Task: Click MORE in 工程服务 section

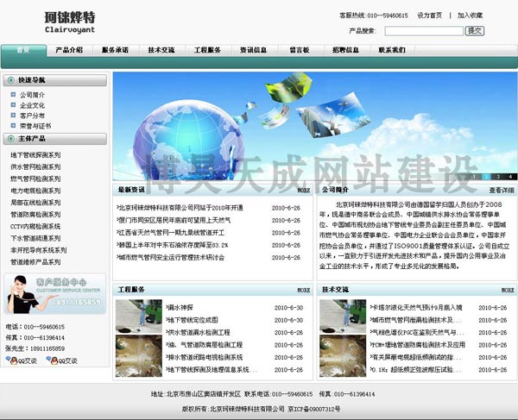Action: pyautogui.click(x=304, y=290)
